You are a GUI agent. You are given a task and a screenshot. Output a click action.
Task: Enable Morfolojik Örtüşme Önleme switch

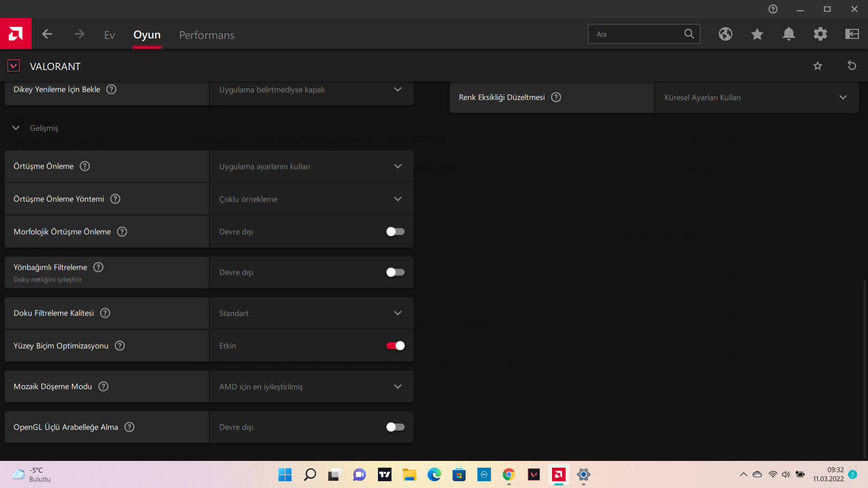click(x=395, y=232)
